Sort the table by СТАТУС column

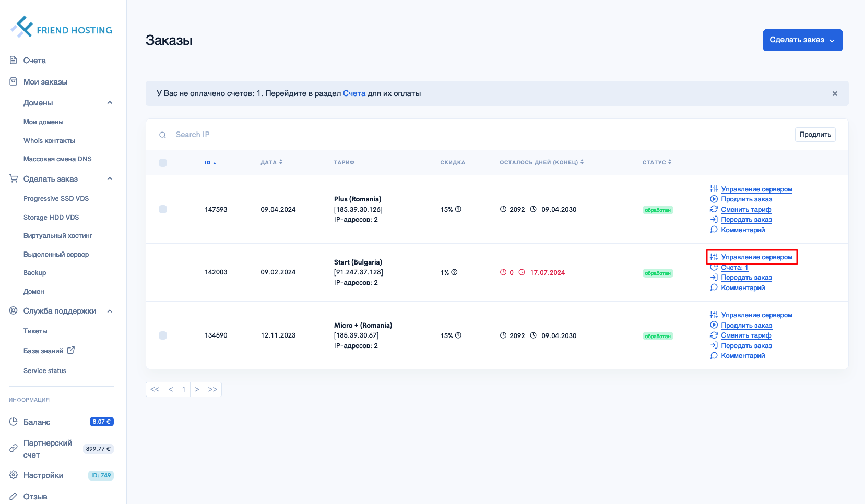657,162
